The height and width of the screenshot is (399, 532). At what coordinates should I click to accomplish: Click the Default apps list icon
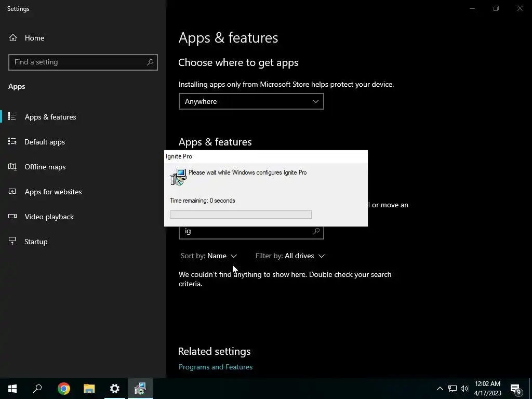[12, 141]
